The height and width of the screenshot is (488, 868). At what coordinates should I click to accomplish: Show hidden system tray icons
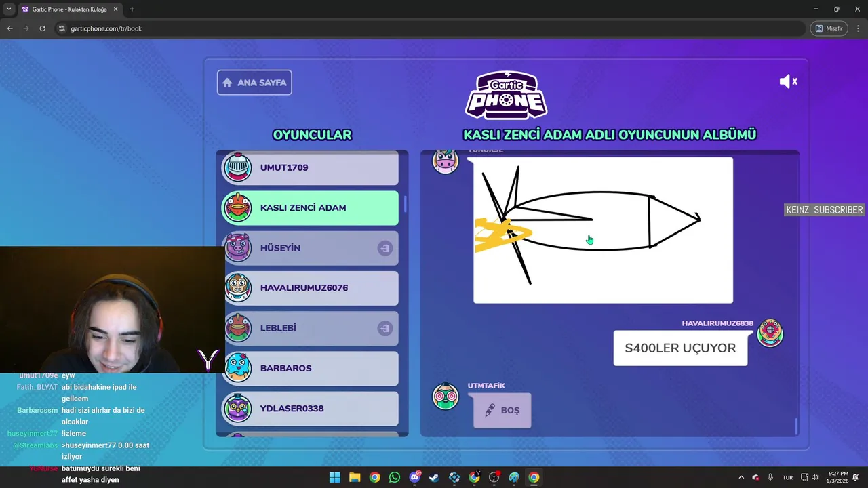tap(741, 477)
